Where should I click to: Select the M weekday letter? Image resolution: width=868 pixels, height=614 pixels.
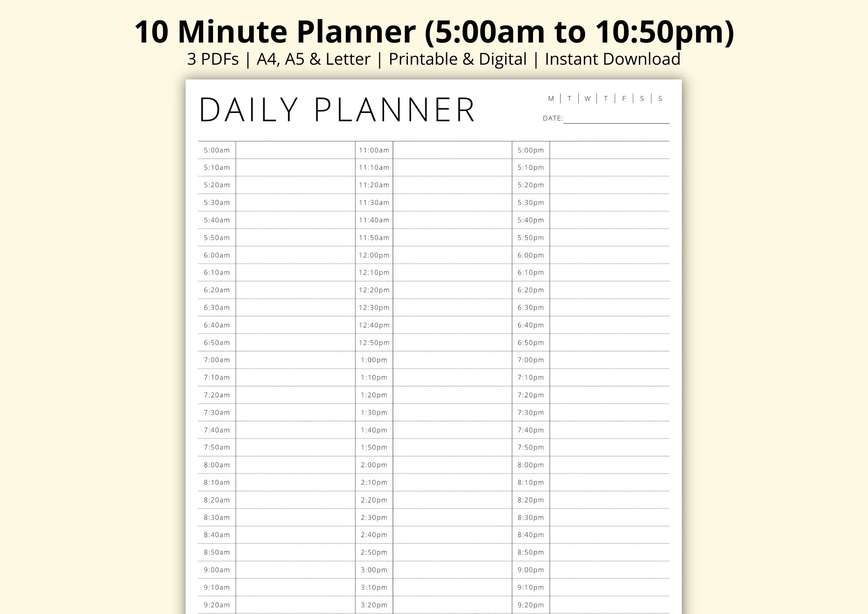[x=551, y=99]
